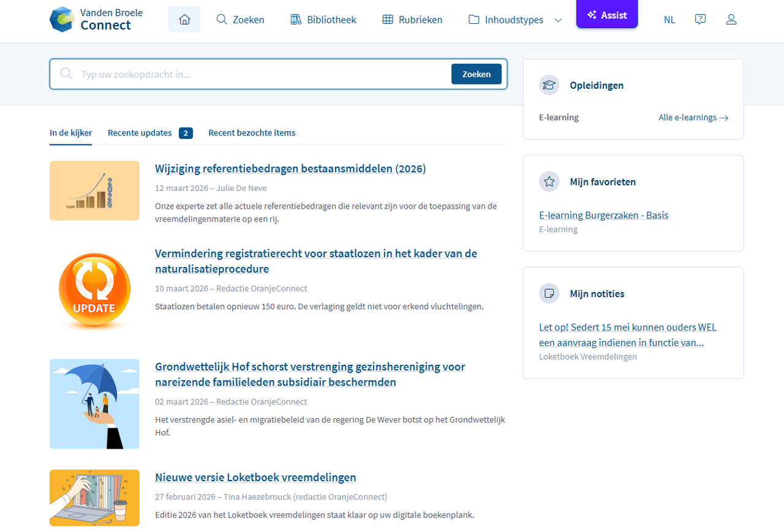Click the orange UPDATE article thumbnail
Viewport: 784px width, 532px height.
click(94, 291)
